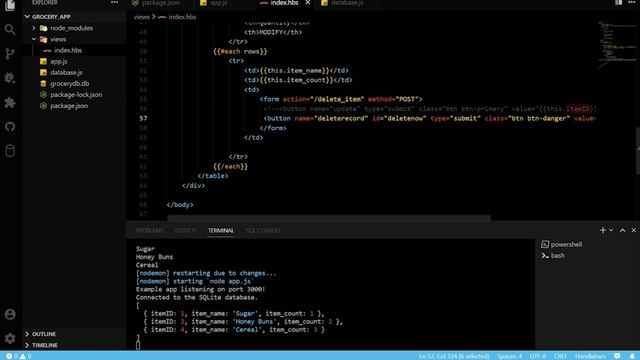Open the SQL CONSOLE panel tab
Screen dimensions: 640x360
click(x=263, y=231)
